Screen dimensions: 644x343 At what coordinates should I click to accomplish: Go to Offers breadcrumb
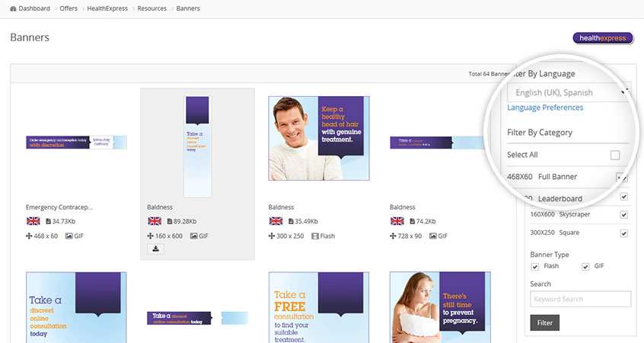click(69, 8)
